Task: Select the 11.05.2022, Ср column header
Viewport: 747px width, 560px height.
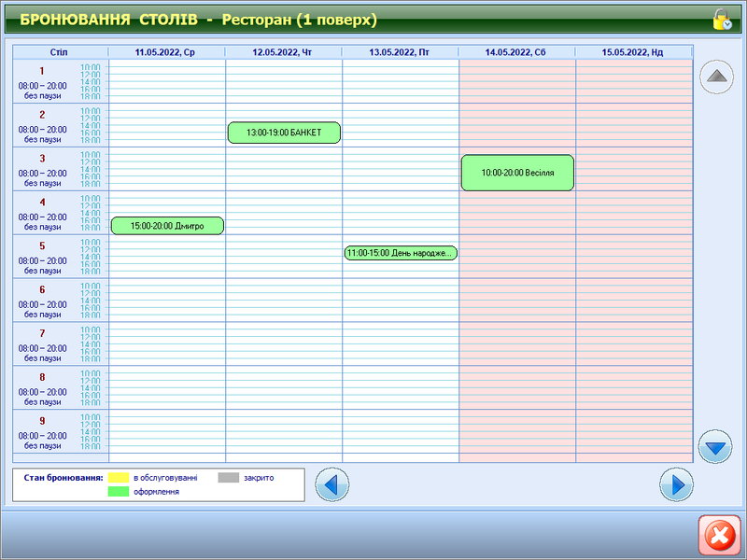Action: [x=166, y=52]
